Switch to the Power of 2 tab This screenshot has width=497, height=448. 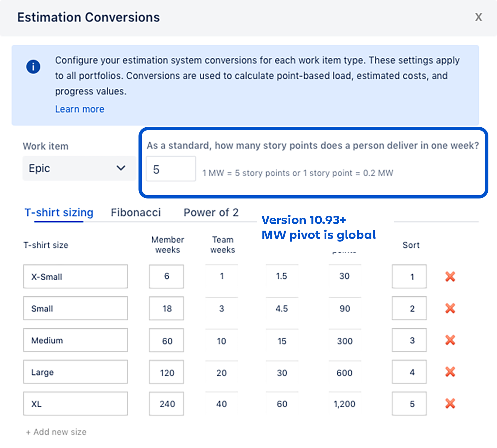(211, 212)
